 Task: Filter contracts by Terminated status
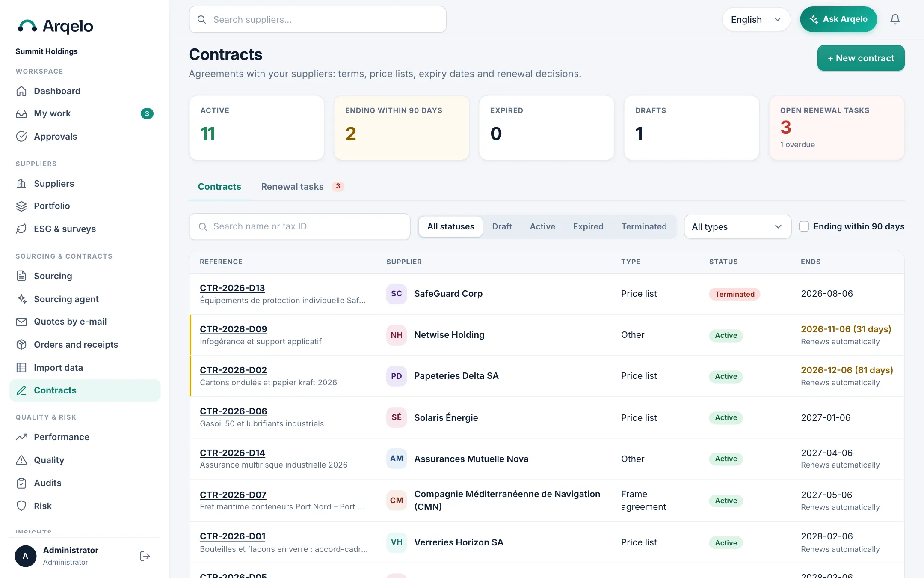(644, 226)
